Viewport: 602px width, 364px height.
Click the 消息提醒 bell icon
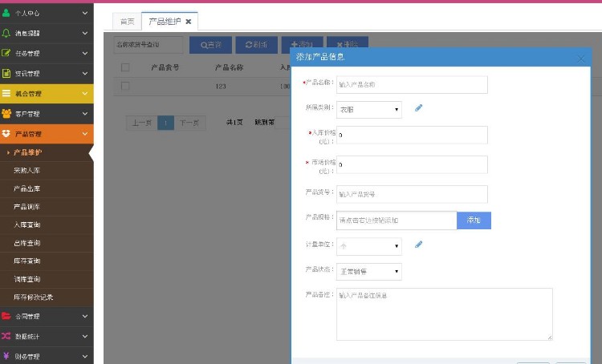(x=6, y=33)
